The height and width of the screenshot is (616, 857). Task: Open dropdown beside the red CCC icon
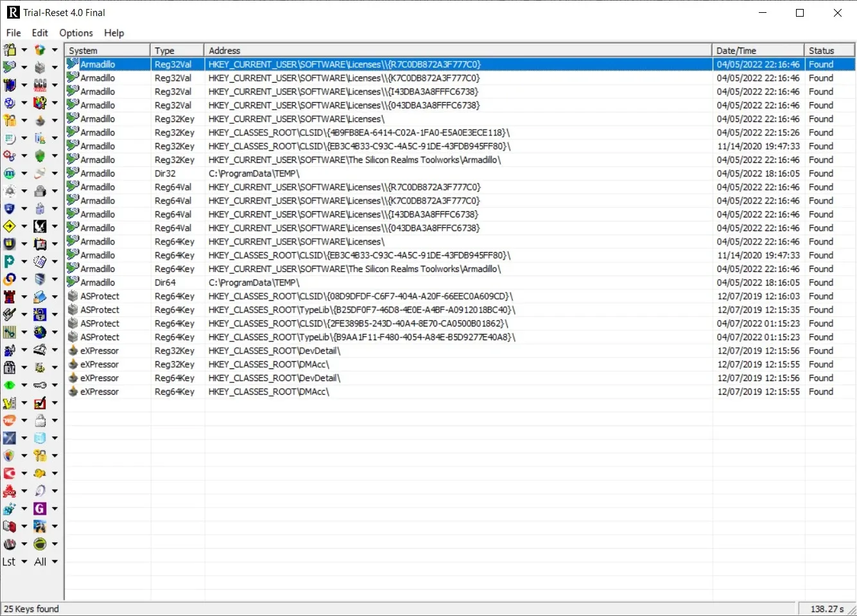(55, 85)
